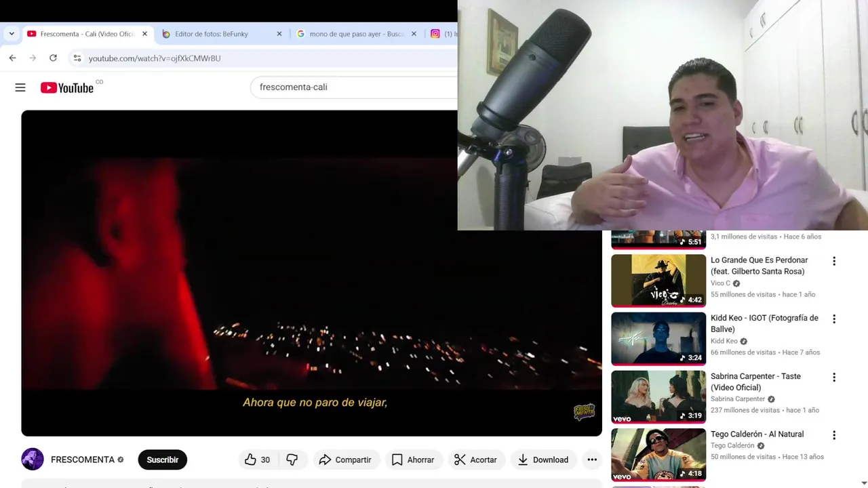Open the 5:51 duration video thumbnail
Image resolution: width=868 pixels, height=488 pixels.
coord(658,240)
